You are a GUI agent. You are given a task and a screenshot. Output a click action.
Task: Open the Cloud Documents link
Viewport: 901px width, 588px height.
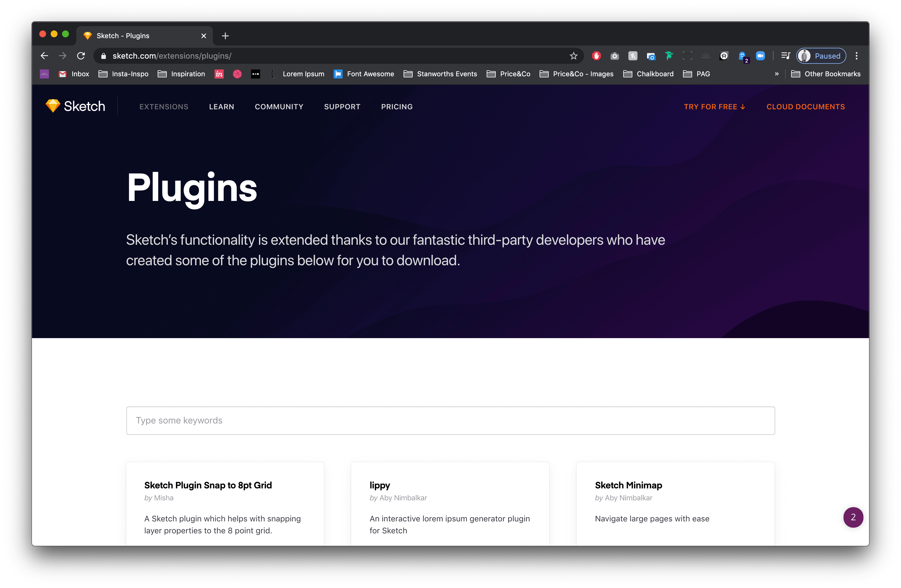pos(805,107)
